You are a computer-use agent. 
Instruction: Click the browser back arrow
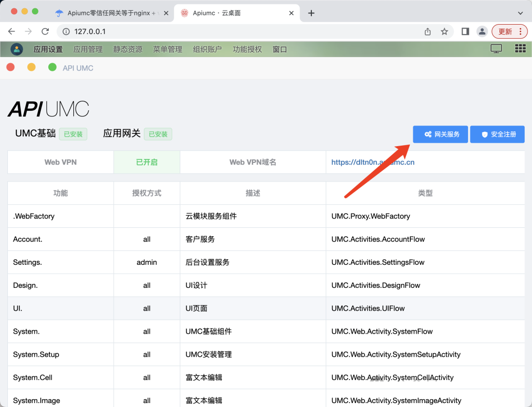[12, 31]
